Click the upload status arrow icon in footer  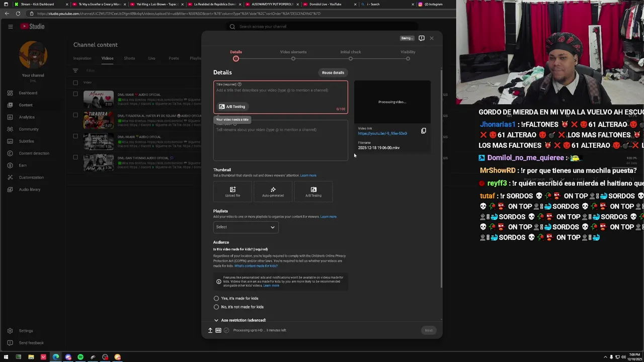[210, 330]
